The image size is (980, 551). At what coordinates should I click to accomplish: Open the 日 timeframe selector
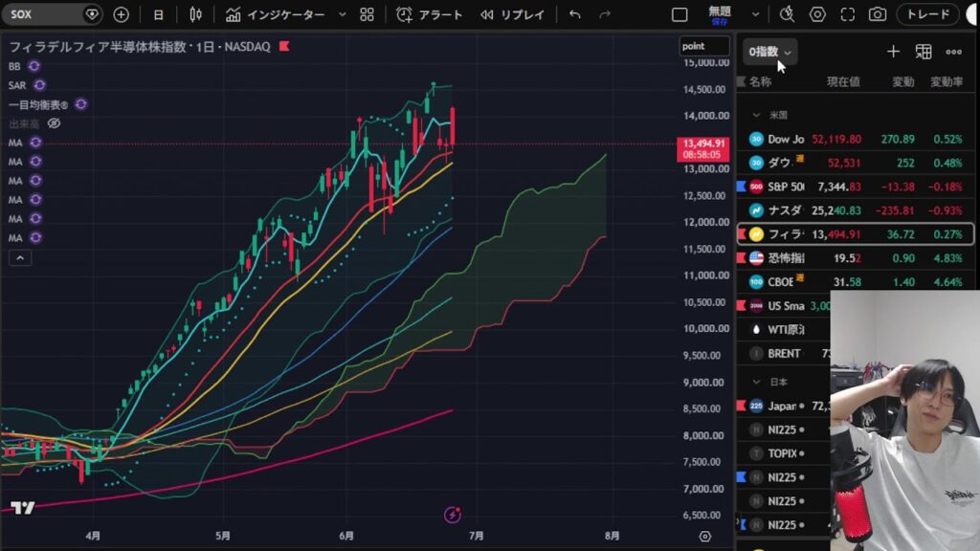click(x=158, y=14)
